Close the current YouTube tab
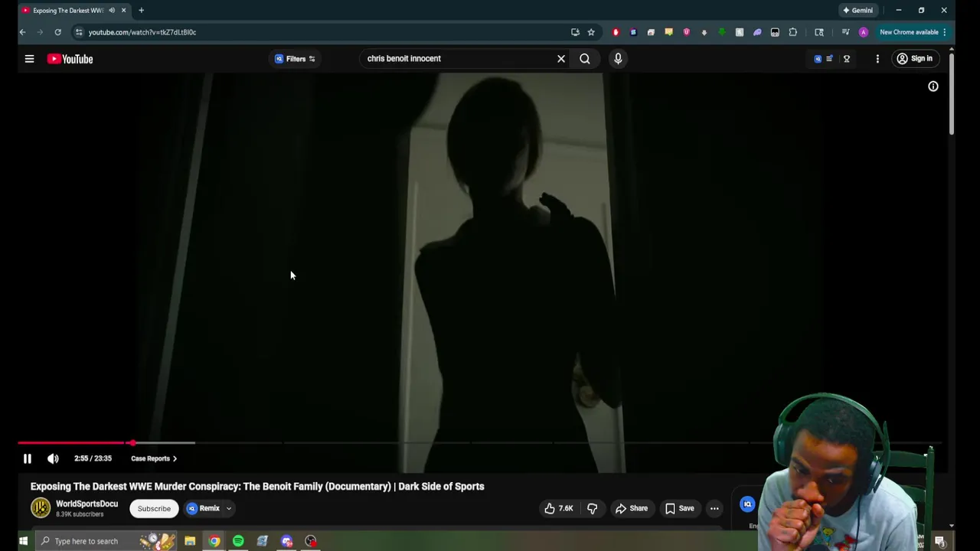 pos(123,10)
